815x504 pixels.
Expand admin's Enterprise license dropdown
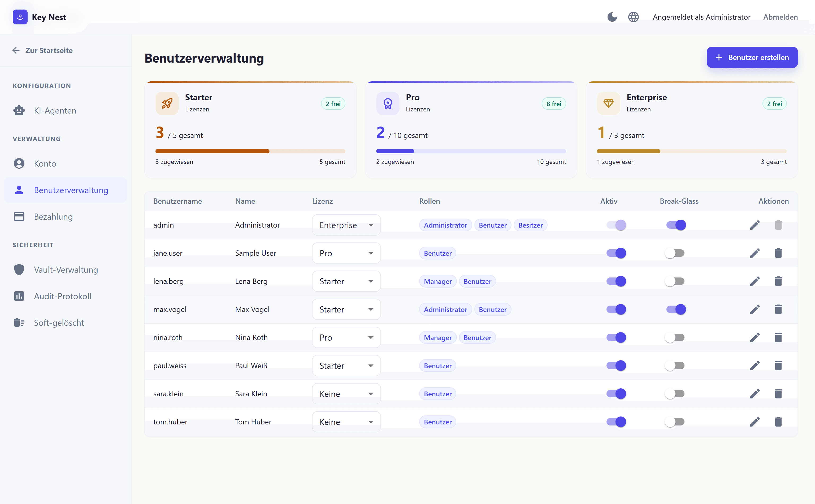pyautogui.click(x=346, y=225)
